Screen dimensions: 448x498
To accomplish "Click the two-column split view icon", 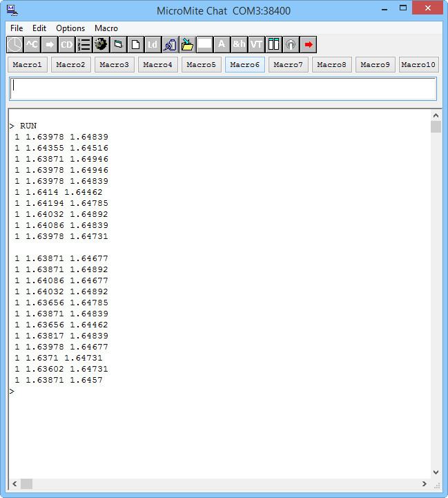I will point(273,44).
